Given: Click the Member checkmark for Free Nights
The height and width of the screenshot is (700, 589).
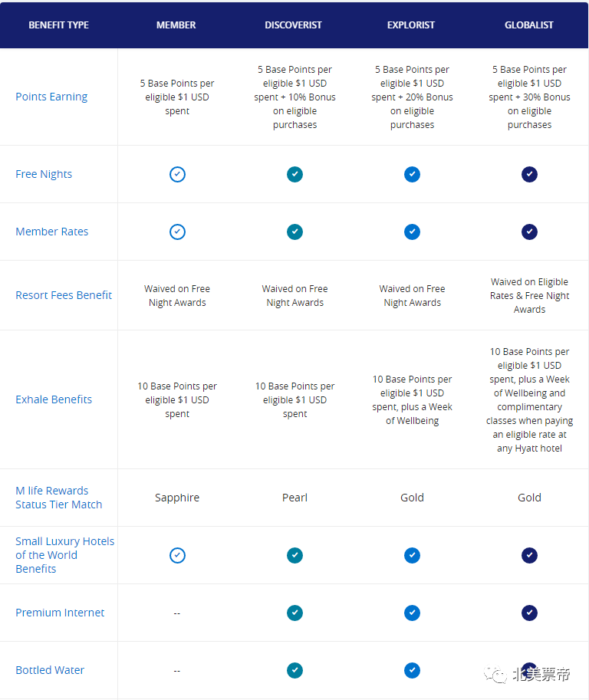Looking at the screenshot, I should [177, 174].
